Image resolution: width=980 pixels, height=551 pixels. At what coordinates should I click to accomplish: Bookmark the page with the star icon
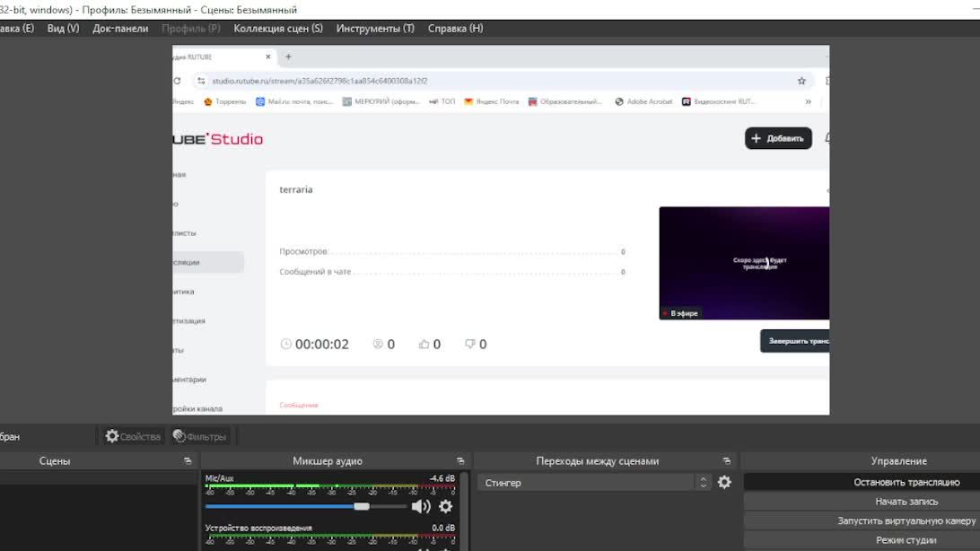(801, 81)
